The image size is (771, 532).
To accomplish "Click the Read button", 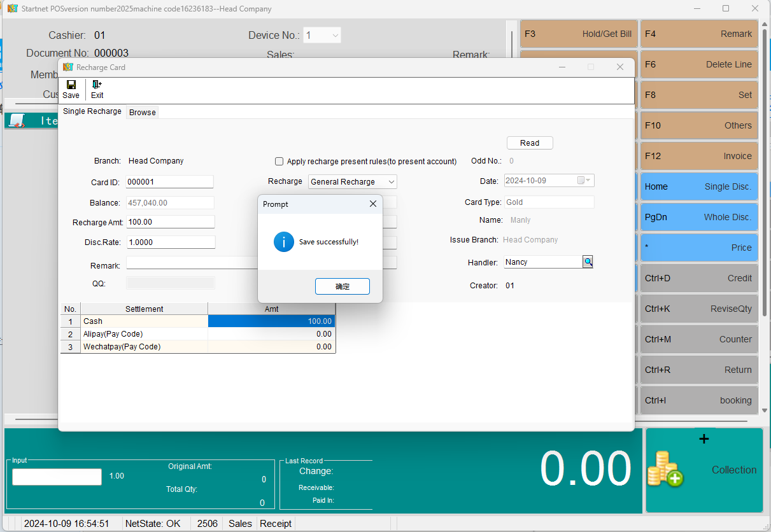I will 530,143.
